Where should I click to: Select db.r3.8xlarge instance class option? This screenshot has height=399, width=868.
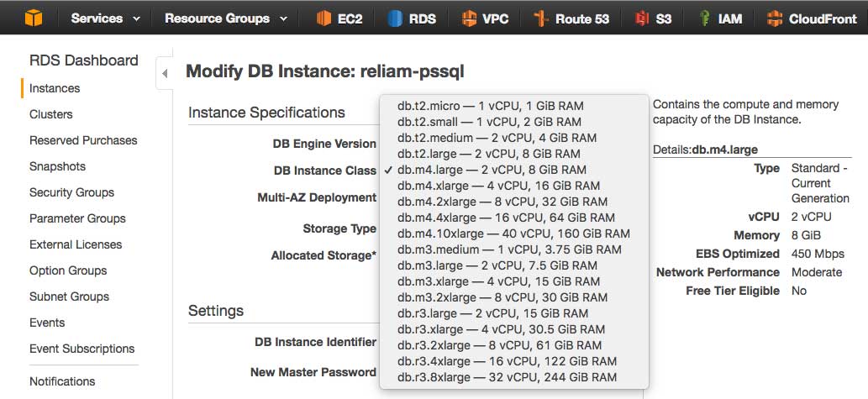pos(507,377)
